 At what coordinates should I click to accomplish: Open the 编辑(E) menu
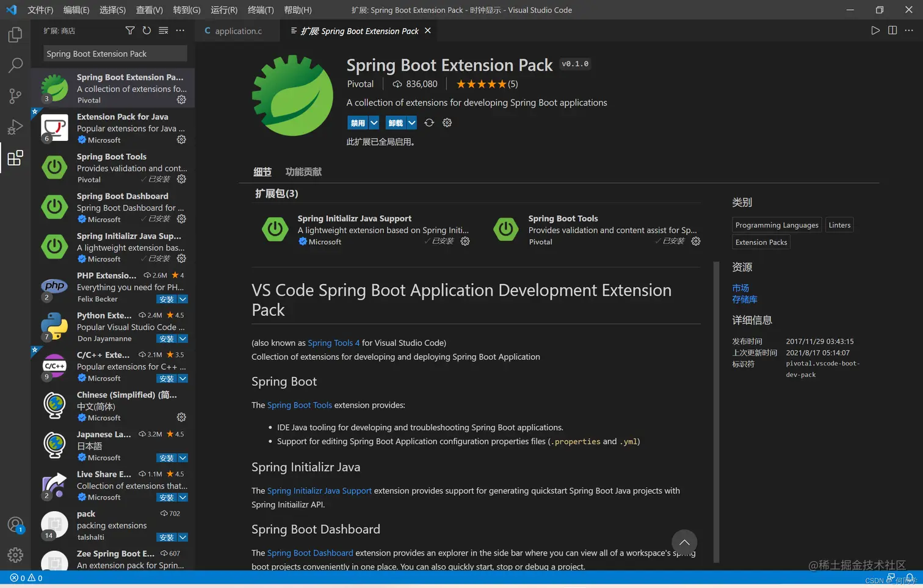(x=76, y=10)
